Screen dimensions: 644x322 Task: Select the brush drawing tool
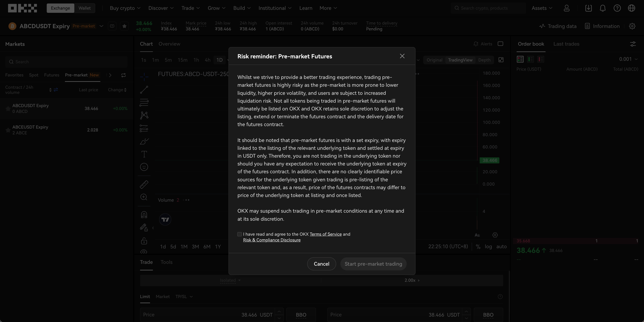point(144,141)
